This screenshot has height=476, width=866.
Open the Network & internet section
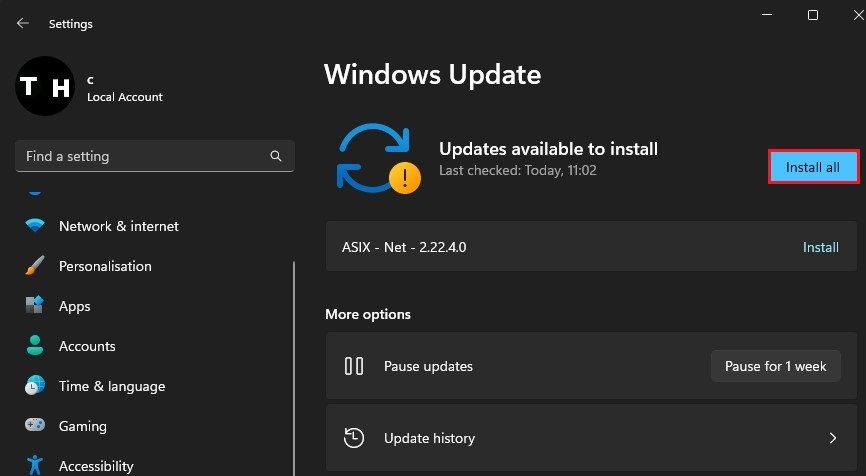point(119,226)
